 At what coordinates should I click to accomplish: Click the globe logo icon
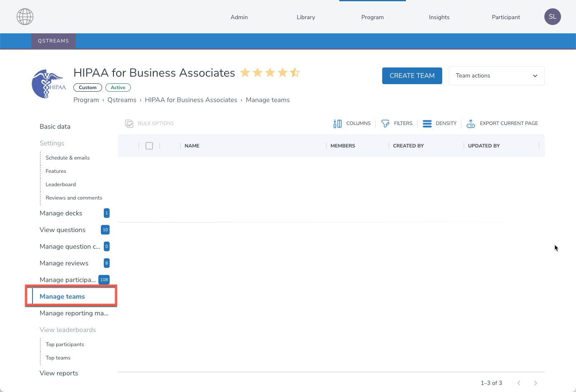25,17
